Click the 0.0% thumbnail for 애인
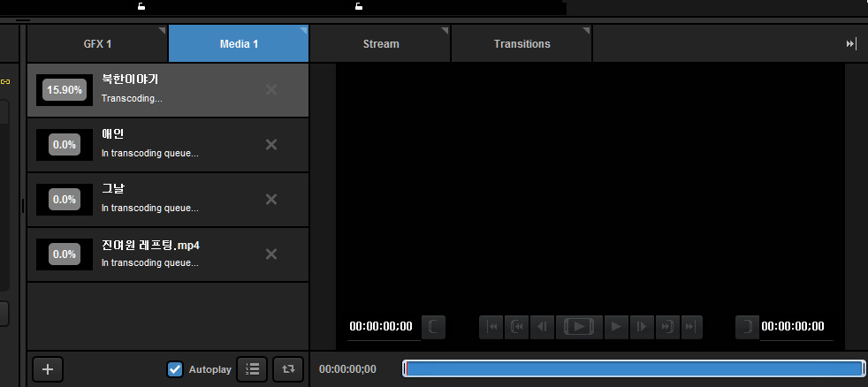Screen dimensions: 868x387 (65, 145)
